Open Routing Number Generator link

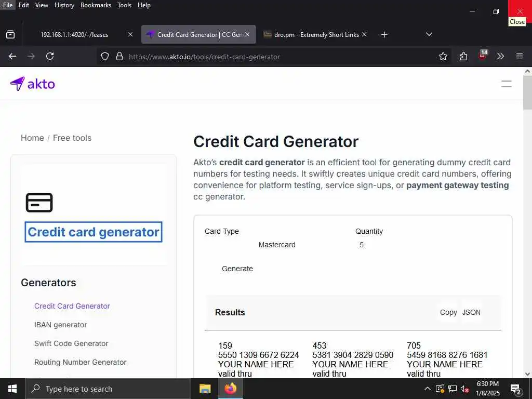(x=81, y=362)
